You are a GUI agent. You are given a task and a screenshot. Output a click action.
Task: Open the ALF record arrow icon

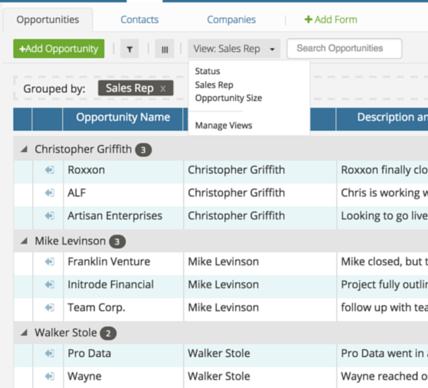point(49,193)
